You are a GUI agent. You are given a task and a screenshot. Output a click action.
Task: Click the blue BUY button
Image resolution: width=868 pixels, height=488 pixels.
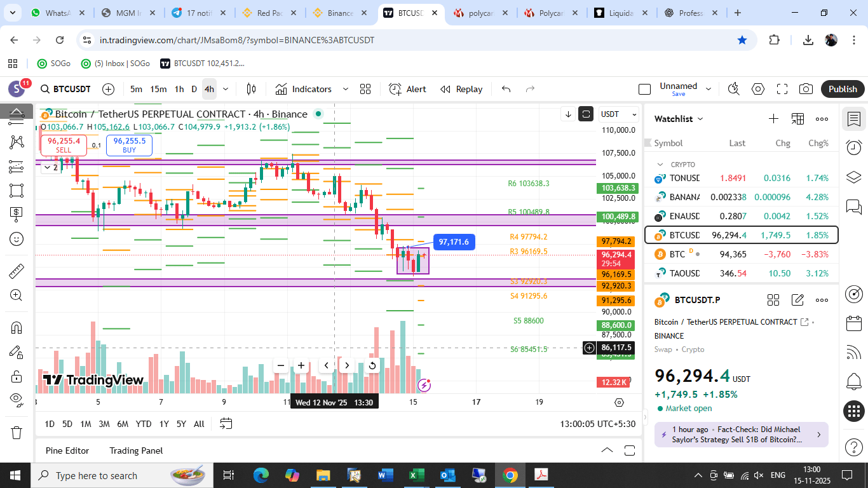(x=129, y=145)
